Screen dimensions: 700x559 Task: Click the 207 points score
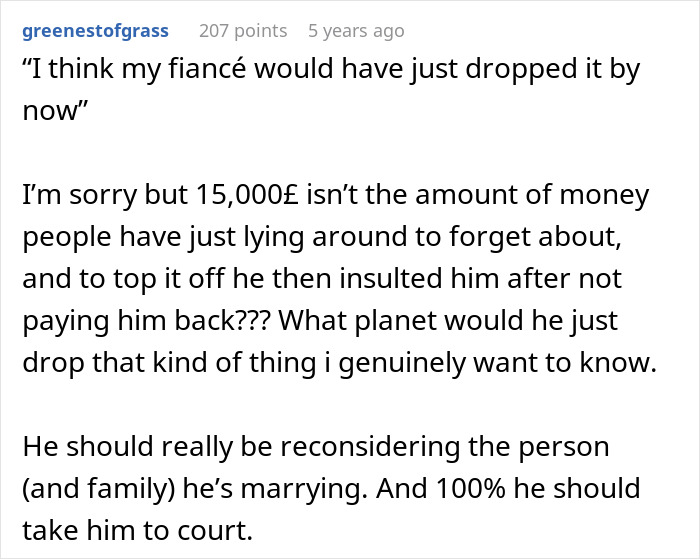tap(243, 31)
